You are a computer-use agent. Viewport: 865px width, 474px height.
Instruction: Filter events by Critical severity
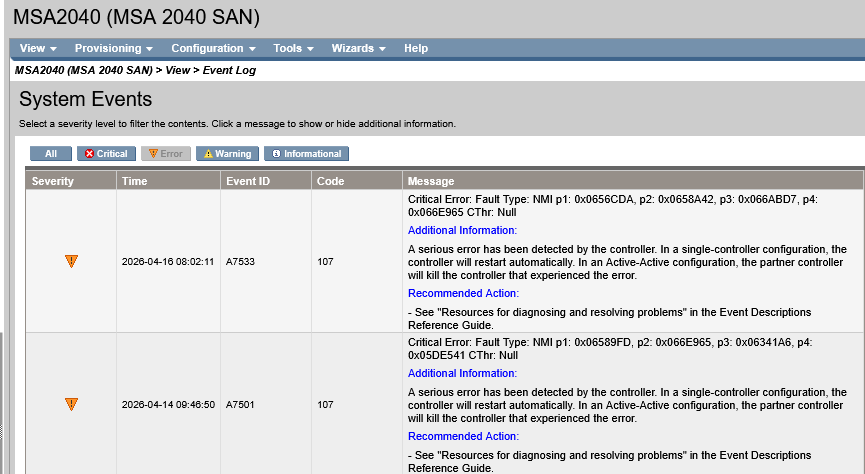106,153
